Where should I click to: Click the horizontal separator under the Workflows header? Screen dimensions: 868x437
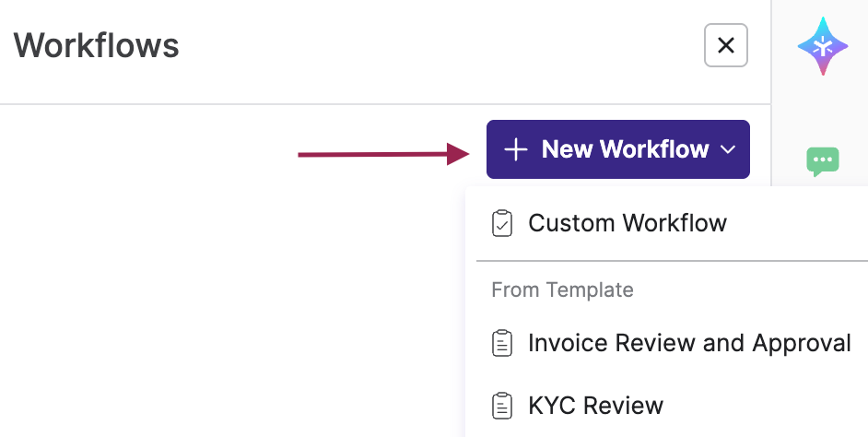[385, 103]
